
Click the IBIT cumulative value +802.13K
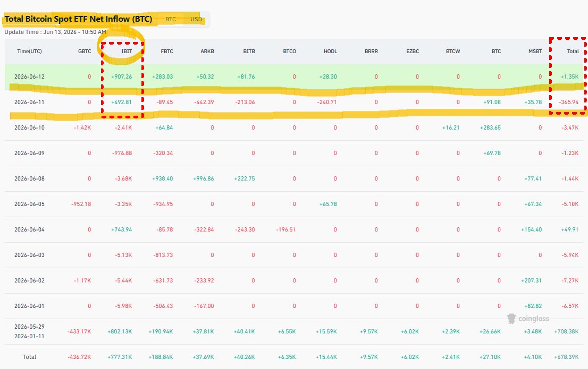click(120, 331)
